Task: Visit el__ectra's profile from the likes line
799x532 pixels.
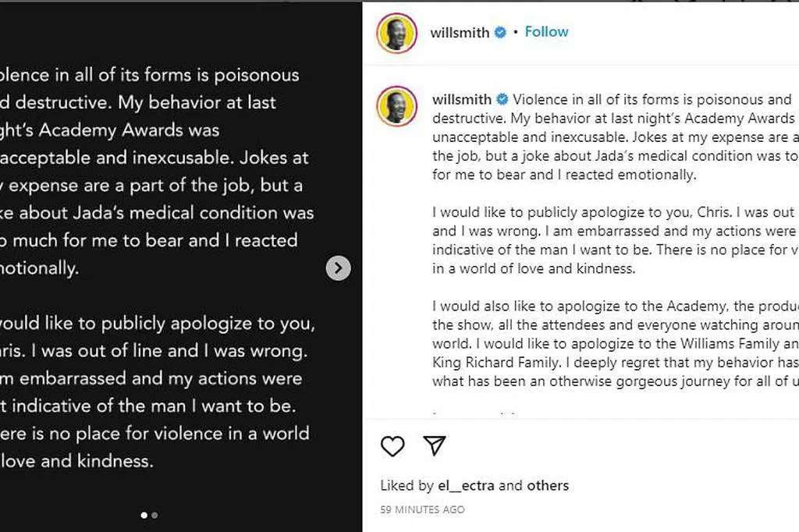Action: click(466, 485)
